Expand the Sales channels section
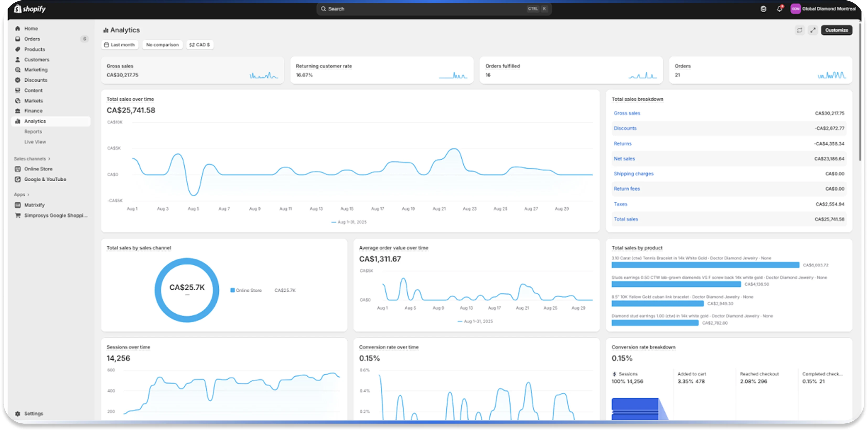 pos(32,159)
